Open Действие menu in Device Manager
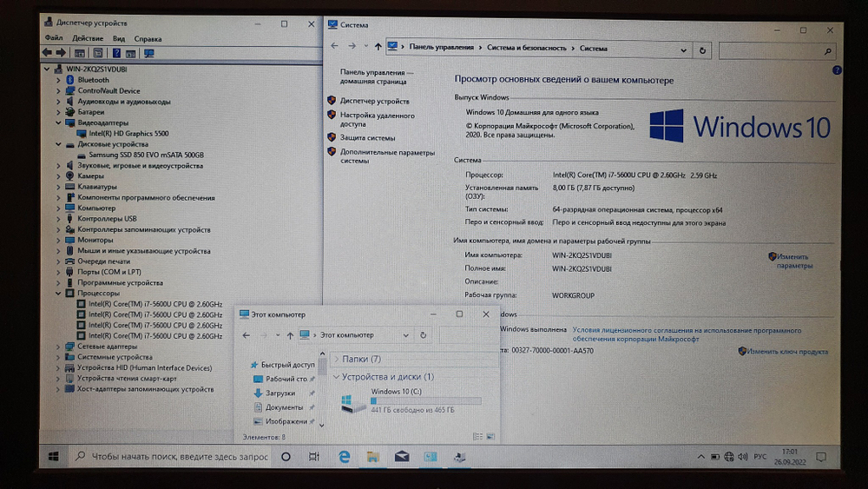The width and height of the screenshot is (868, 489). [x=88, y=38]
